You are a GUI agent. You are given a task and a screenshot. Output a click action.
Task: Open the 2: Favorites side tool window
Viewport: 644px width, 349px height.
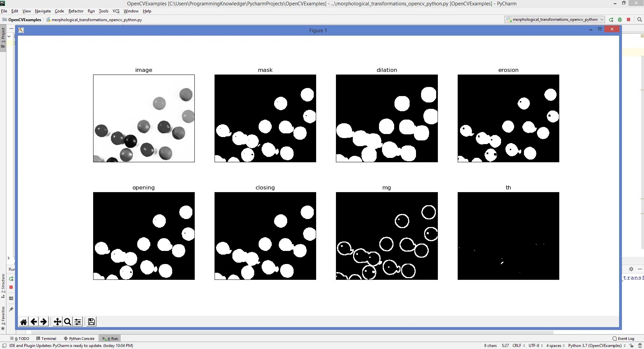pos(3,318)
